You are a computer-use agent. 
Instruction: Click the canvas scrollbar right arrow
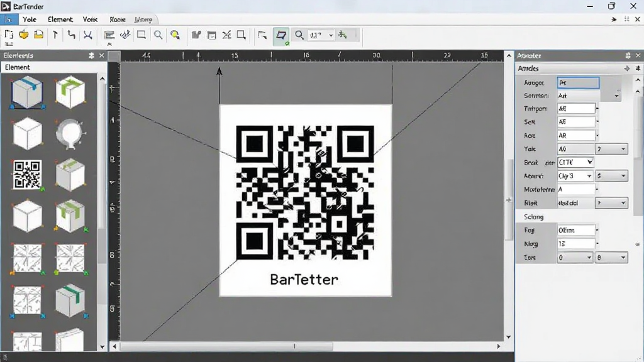coord(499,346)
